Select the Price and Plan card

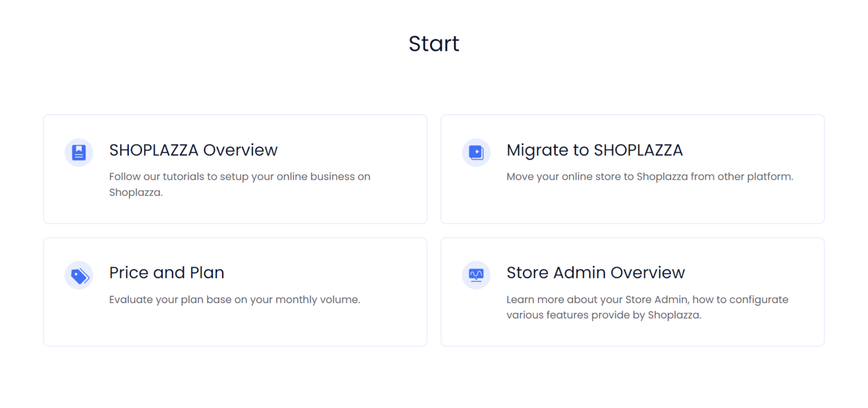[235, 292]
